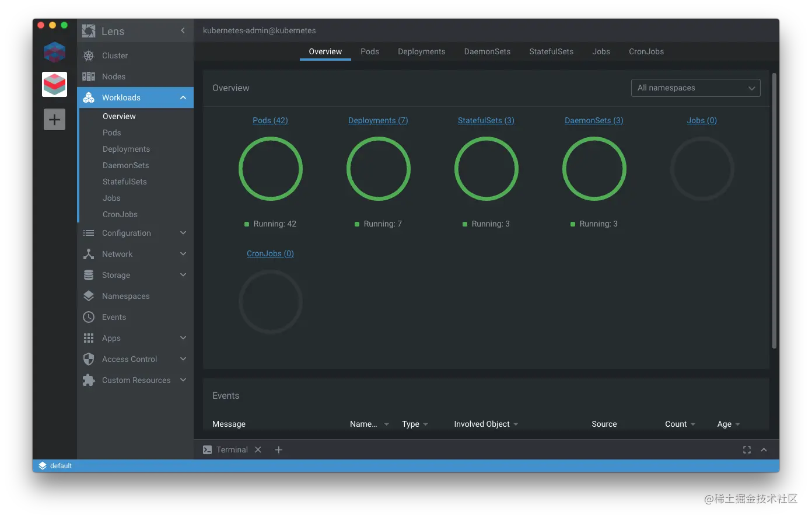
Task: Click the Configuration list icon
Action: (89, 233)
